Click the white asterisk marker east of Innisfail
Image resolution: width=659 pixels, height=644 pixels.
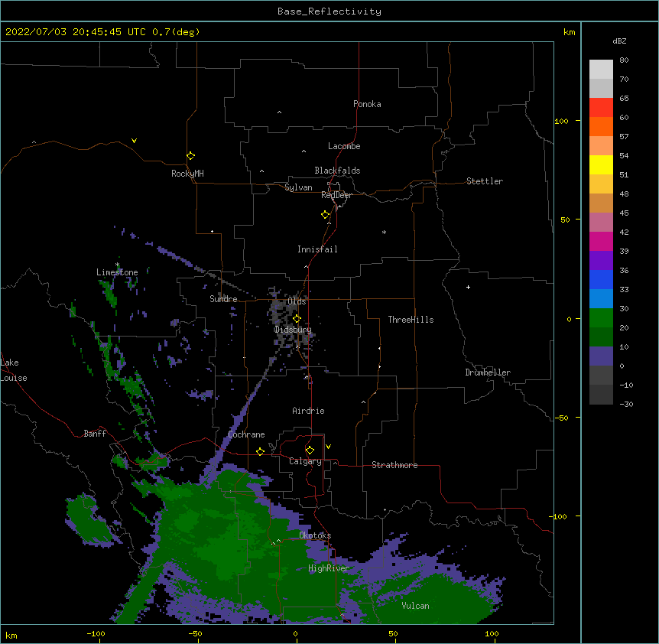click(384, 232)
